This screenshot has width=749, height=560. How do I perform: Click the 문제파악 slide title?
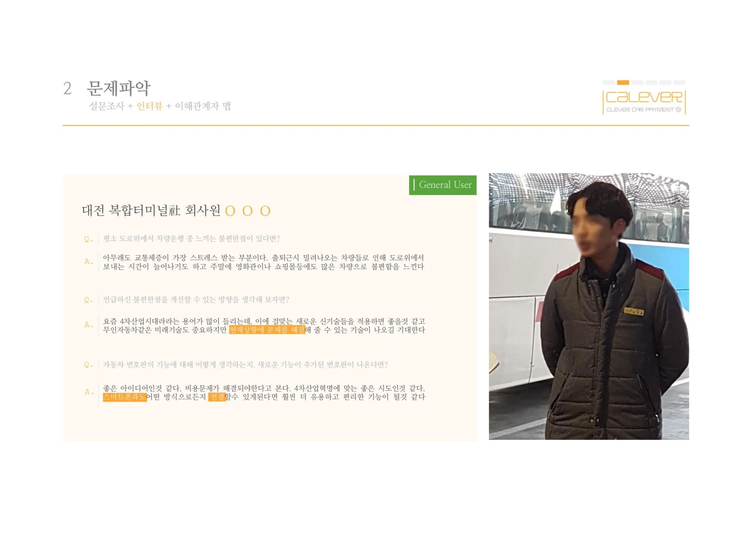tap(119, 88)
